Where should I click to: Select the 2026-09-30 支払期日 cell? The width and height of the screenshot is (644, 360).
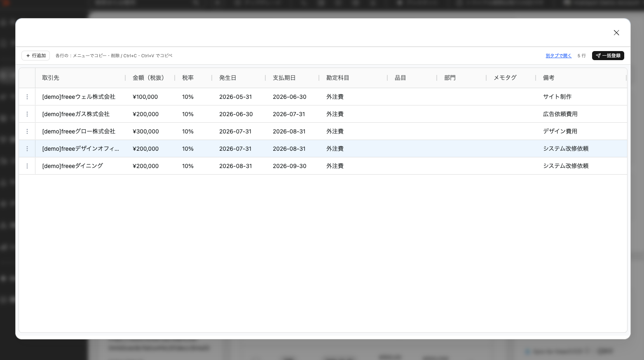(x=293, y=166)
